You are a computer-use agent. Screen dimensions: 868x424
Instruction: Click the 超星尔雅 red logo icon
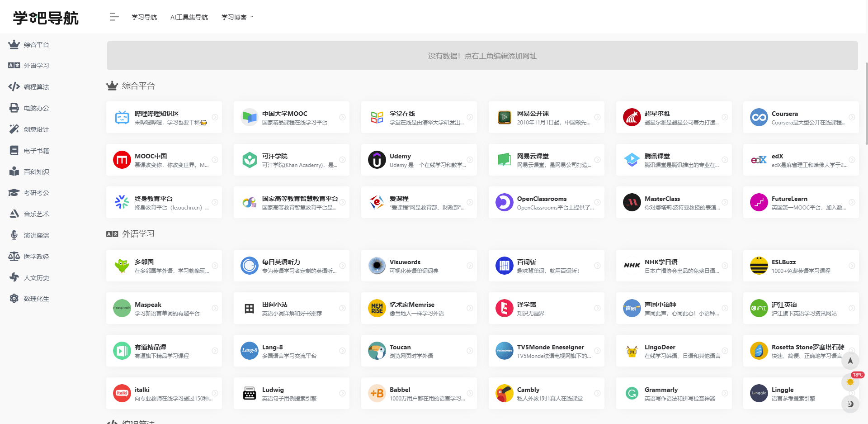(632, 117)
